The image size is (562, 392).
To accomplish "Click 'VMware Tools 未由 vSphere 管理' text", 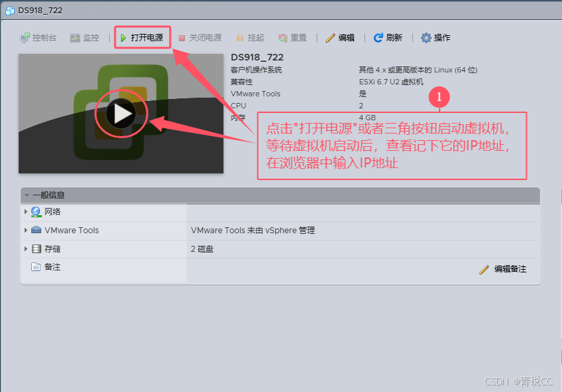I will [x=253, y=230].
